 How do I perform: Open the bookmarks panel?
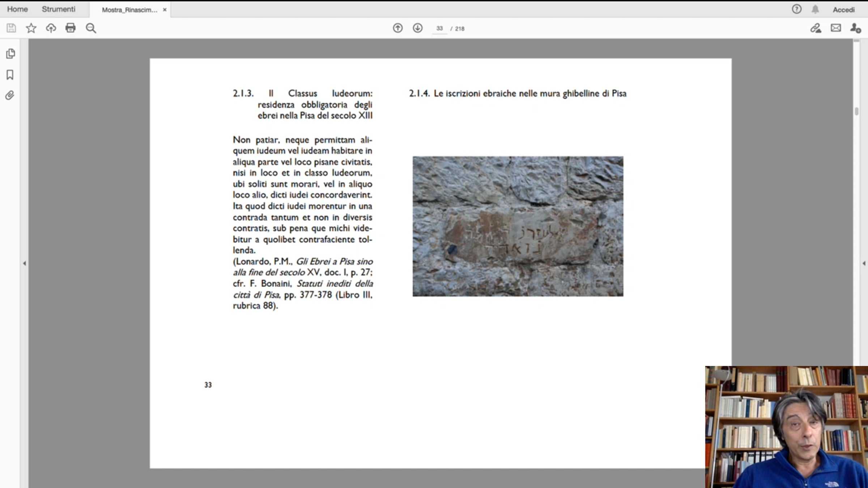[10, 75]
